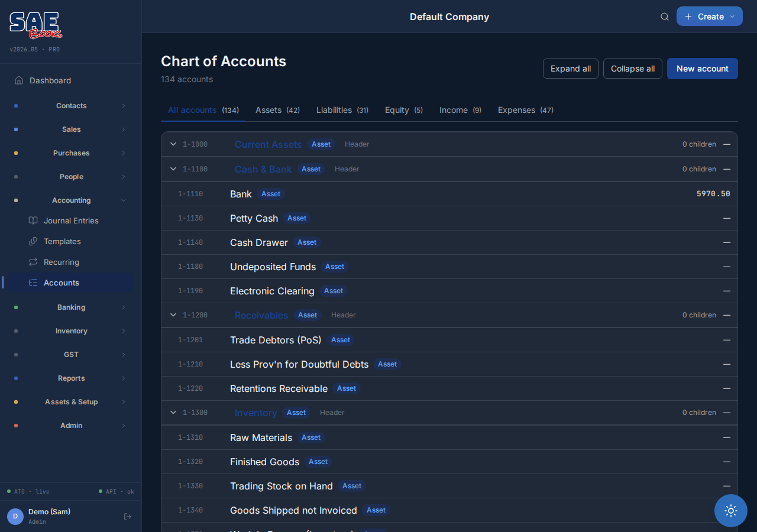The height and width of the screenshot is (532, 757).
Task: Click the Collapse all button
Action: pyautogui.click(x=633, y=69)
